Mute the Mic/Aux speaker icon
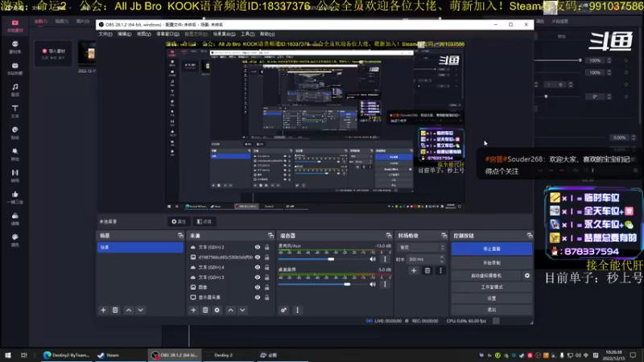This screenshot has height=362, width=644. click(x=373, y=259)
